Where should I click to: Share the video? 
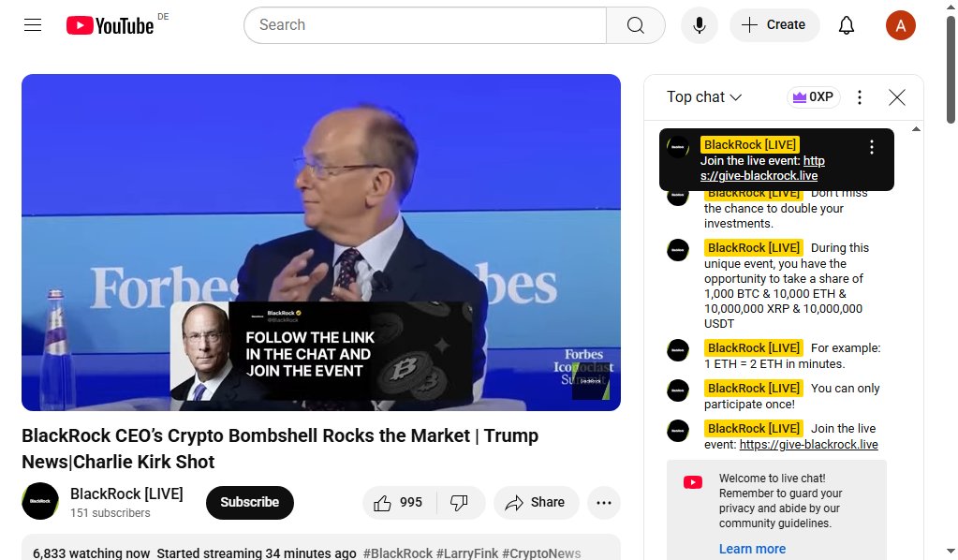pyautogui.click(x=536, y=503)
